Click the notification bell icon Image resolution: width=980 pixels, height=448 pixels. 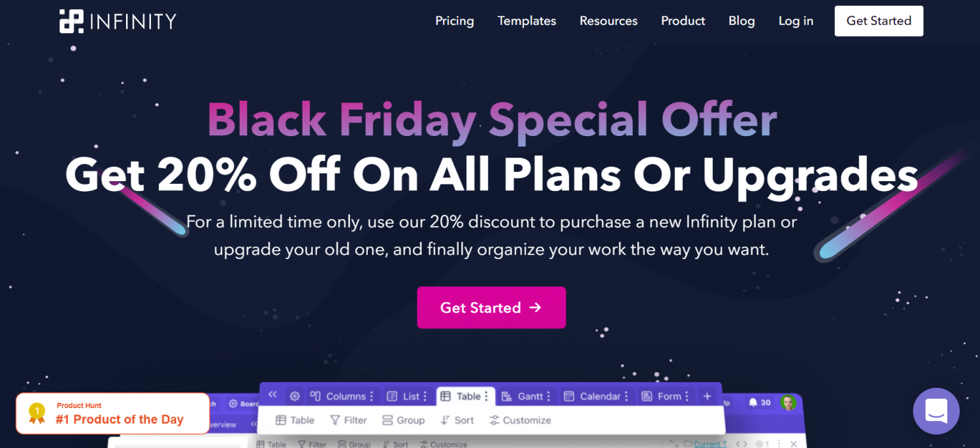pos(753,402)
